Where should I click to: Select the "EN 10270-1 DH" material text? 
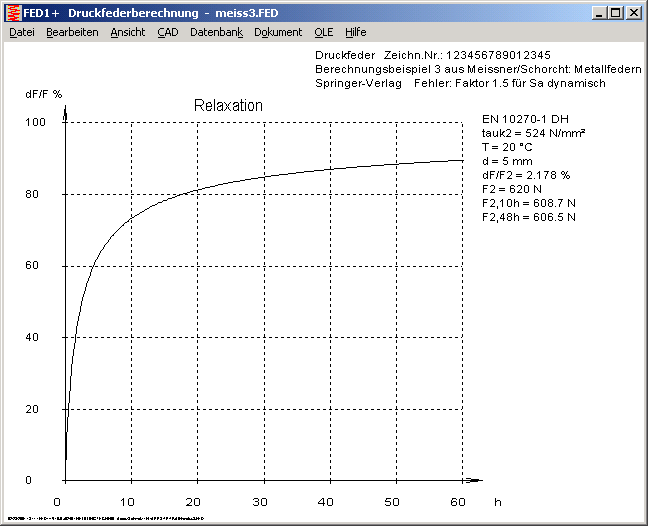click(x=524, y=119)
